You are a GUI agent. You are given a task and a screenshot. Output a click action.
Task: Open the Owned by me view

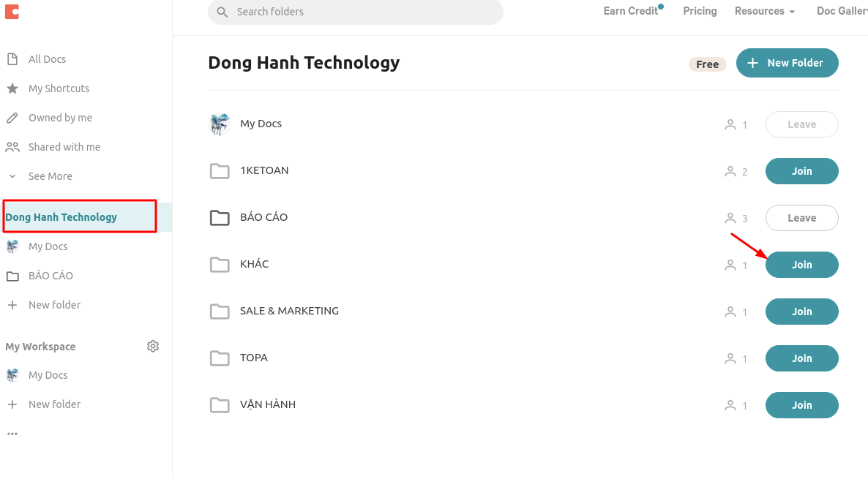[60, 117]
